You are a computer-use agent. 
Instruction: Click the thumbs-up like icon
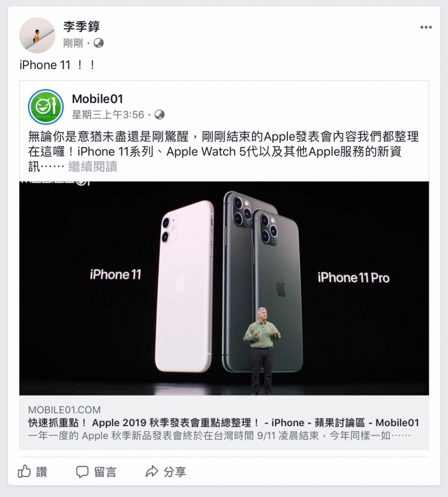click(24, 471)
